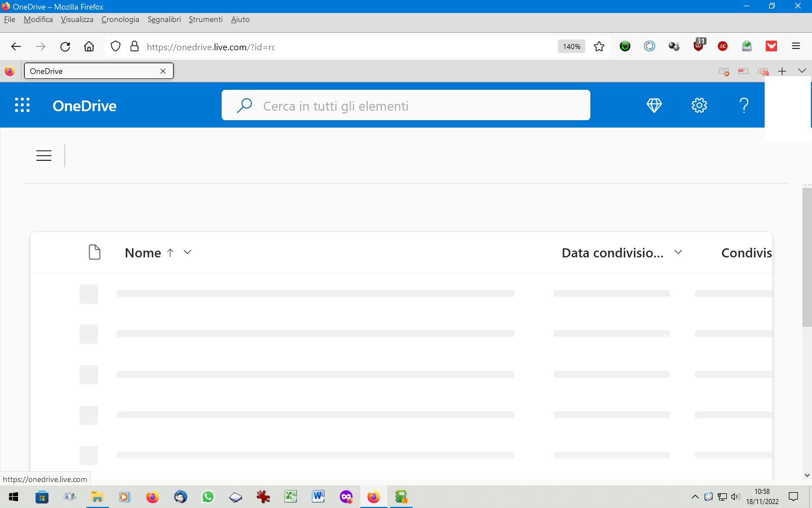812x508 pixels.
Task: Open the Vivaldi-style red fox extension icon
Action: click(771, 46)
